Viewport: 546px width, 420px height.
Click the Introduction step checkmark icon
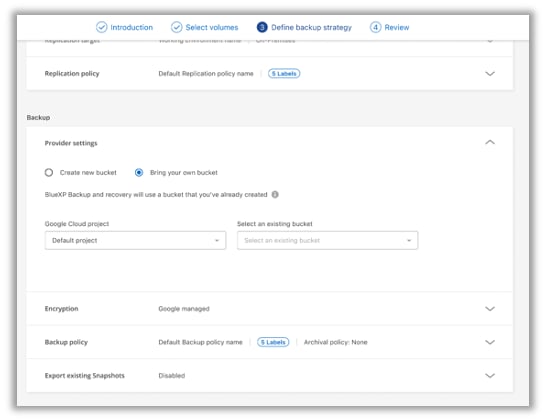click(x=101, y=27)
